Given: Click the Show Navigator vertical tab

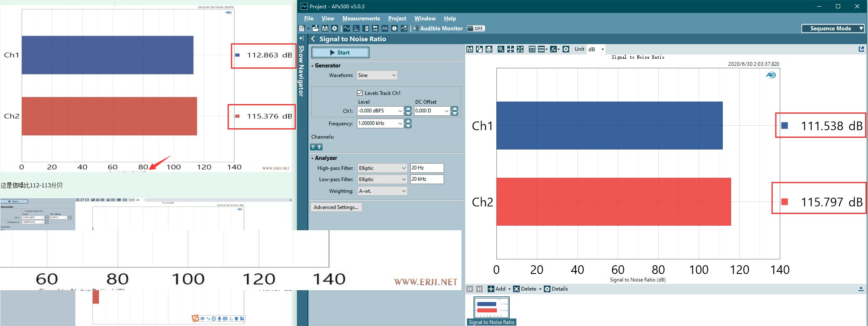Looking at the screenshot, I should click(302, 71).
